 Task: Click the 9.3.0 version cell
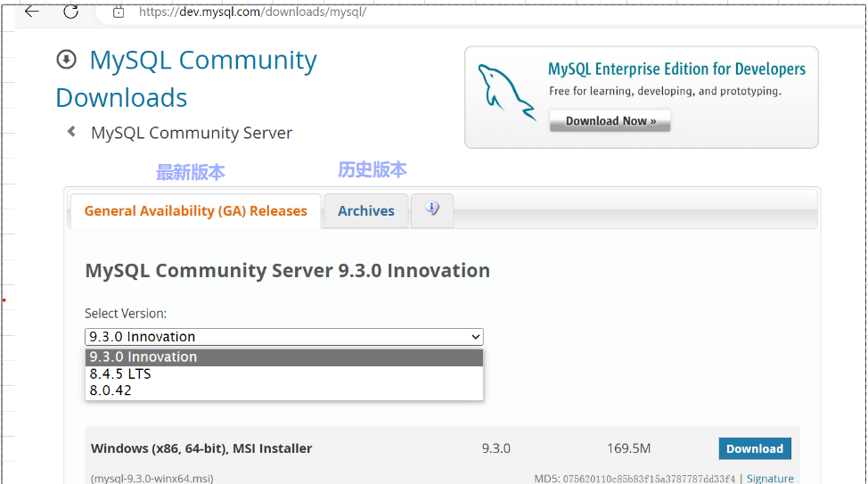496,448
